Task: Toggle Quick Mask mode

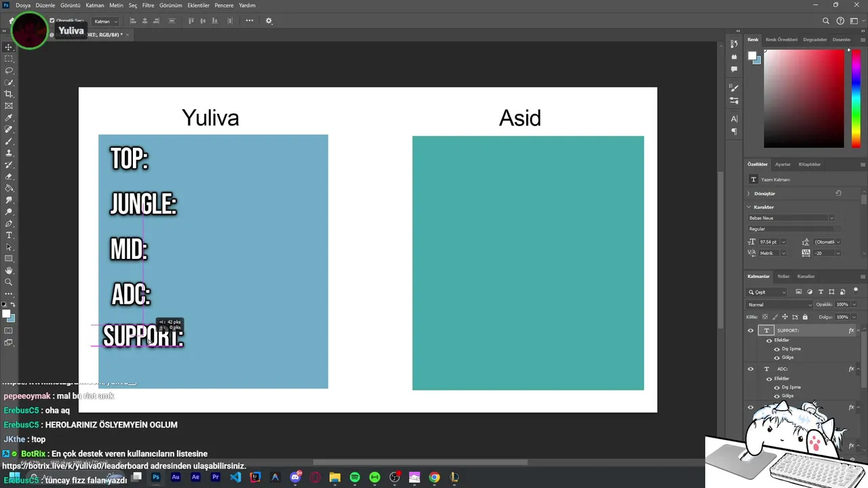Action: coord(9,331)
